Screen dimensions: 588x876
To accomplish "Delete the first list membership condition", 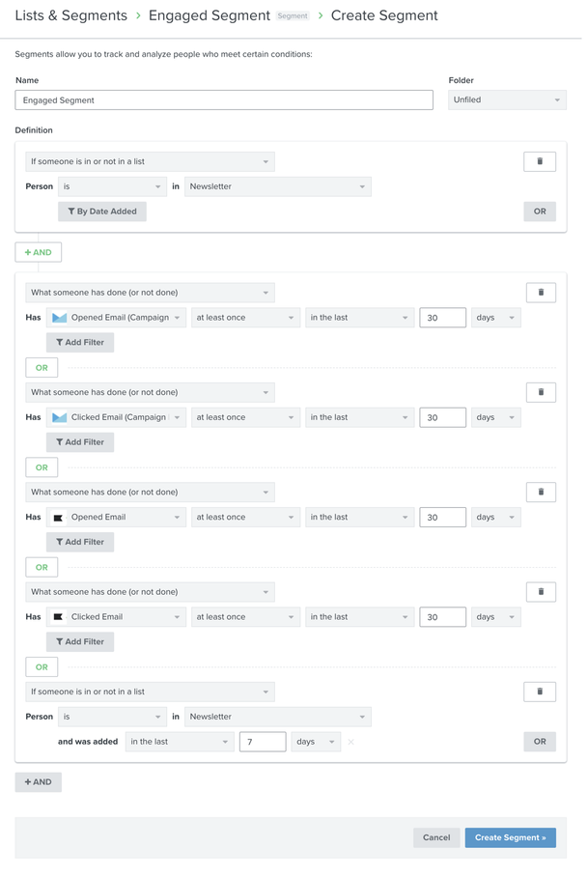I will tap(539, 160).
